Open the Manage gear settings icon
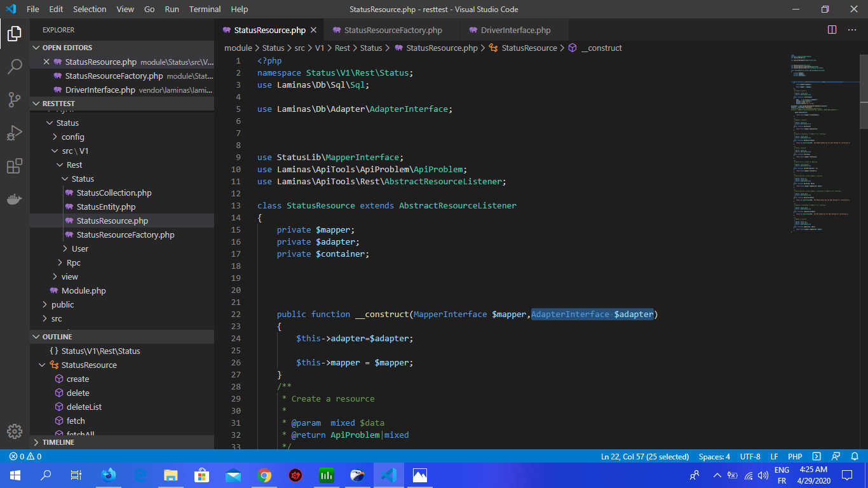This screenshot has height=488, width=868. click(x=15, y=431)
